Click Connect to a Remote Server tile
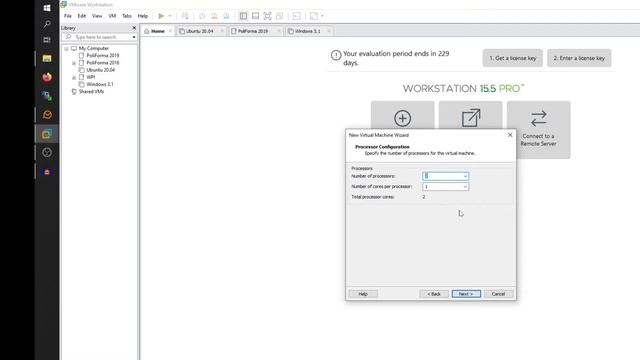640x360 pixels. (539, 130)
